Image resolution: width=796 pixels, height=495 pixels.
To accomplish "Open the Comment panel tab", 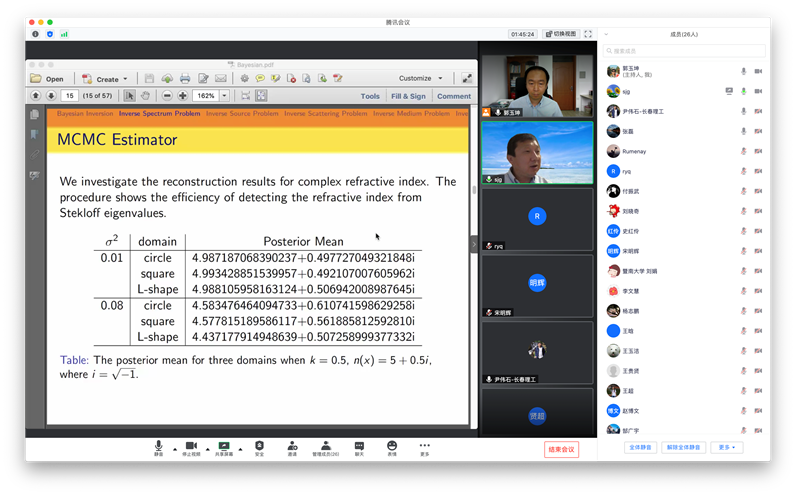I will click(453, 96).
